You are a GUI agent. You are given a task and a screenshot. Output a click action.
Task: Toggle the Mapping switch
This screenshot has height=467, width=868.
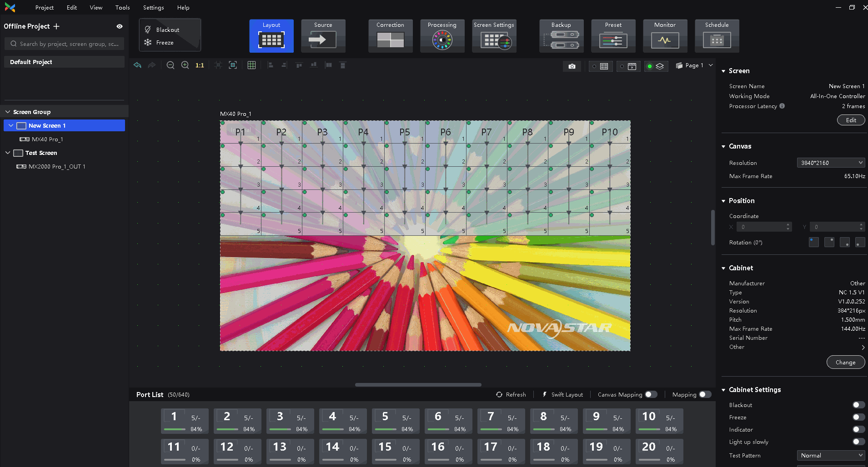705,394
